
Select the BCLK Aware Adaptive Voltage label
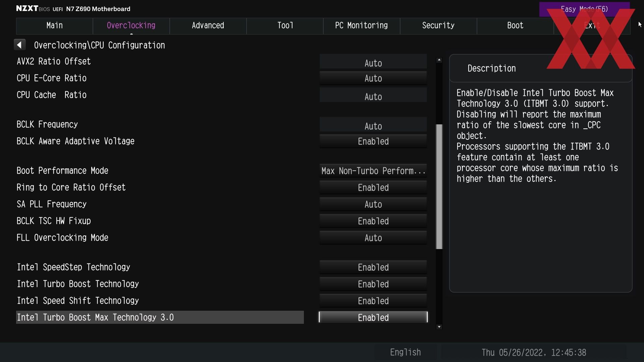pos(75,141)
